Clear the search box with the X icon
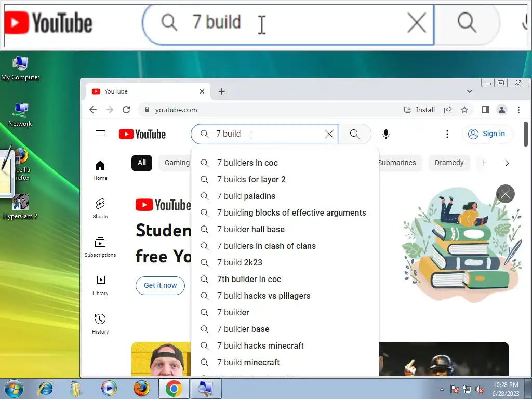The width and height of the screenshot is (532, 399). tap(329, 134)
